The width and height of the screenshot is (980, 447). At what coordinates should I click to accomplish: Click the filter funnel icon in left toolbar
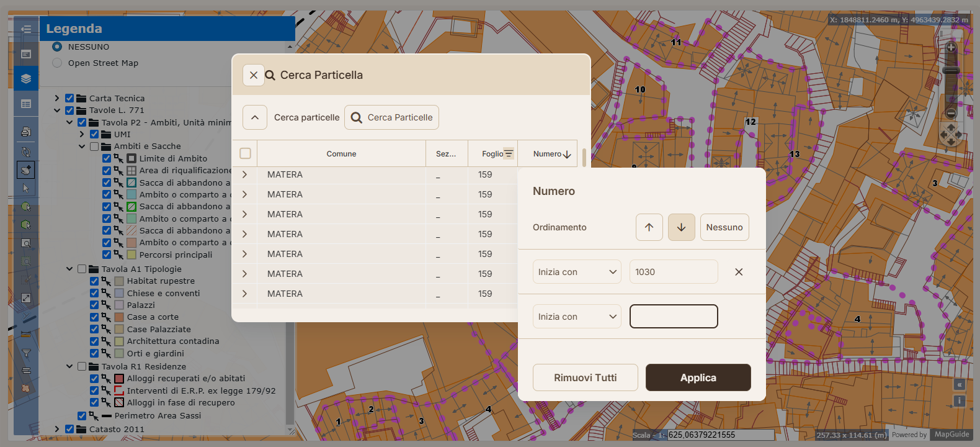pos(26,353)
